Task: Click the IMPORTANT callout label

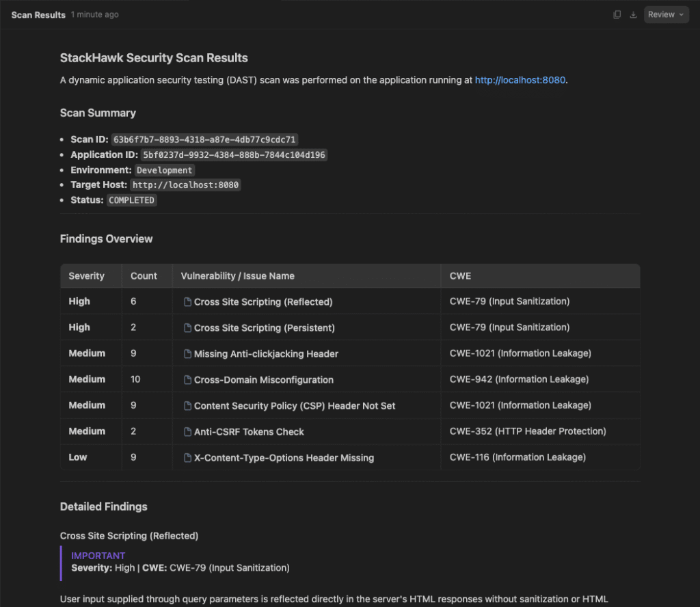Action: tap(98, 556)
